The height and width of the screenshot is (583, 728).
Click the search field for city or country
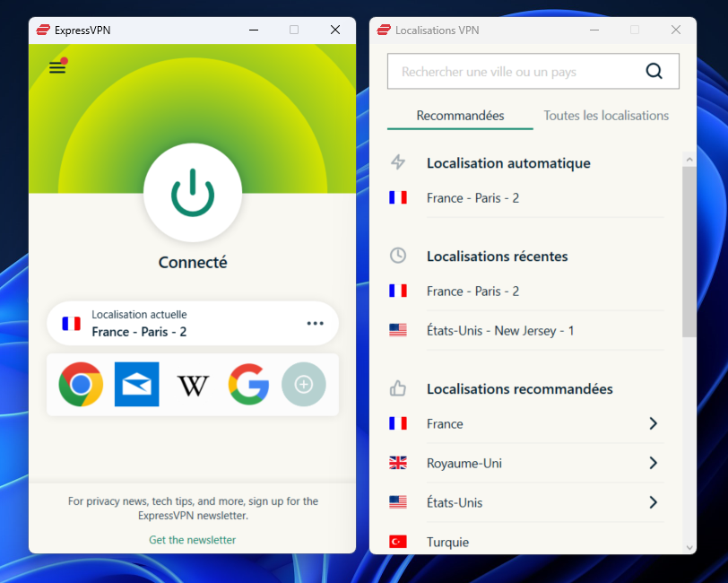click(x=533, y=71)
